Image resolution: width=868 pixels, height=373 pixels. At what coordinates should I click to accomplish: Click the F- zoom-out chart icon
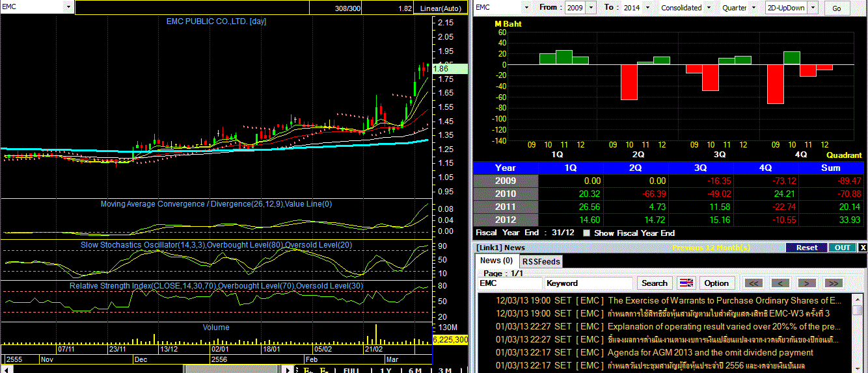[x=323, y=370]
